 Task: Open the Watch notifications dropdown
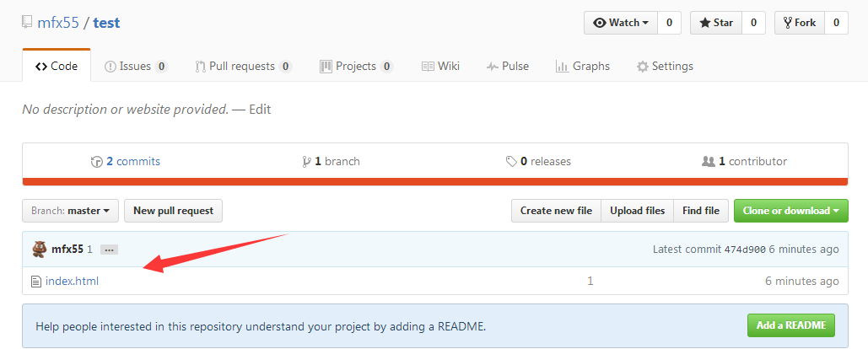tap(621, 23)
